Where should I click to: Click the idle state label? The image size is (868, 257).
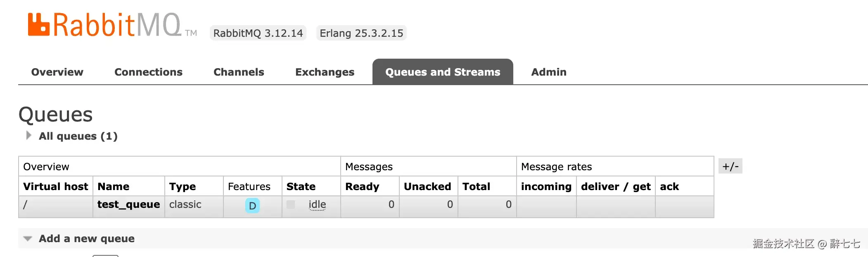[x=317, y=205]
